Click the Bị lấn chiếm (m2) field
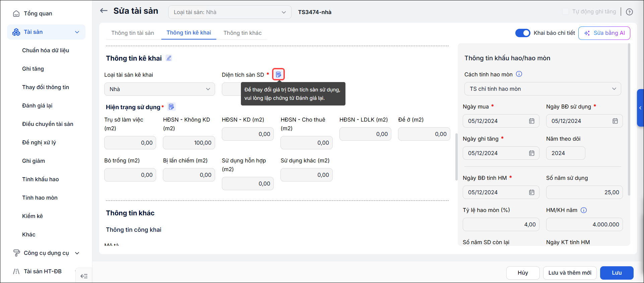 pos(189,175)
